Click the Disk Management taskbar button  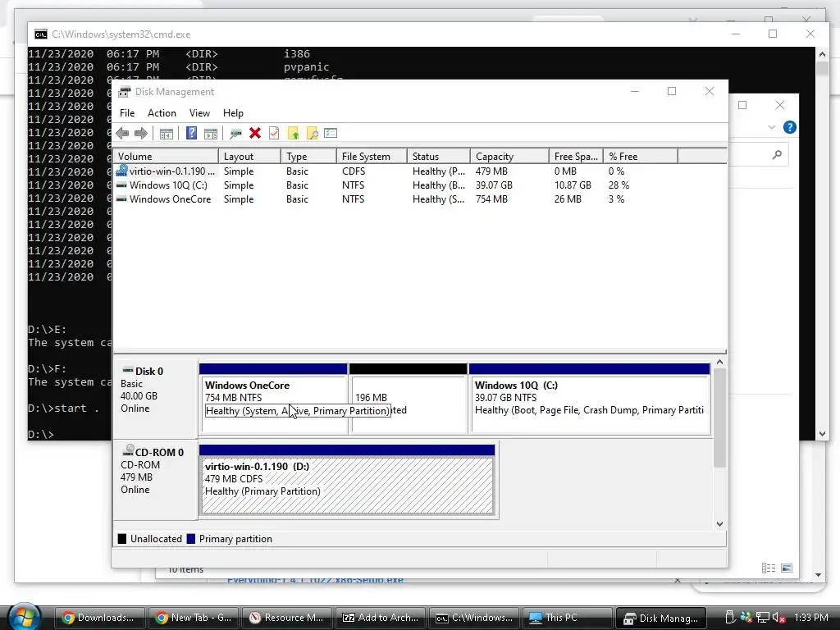click(x=662, y=618)
